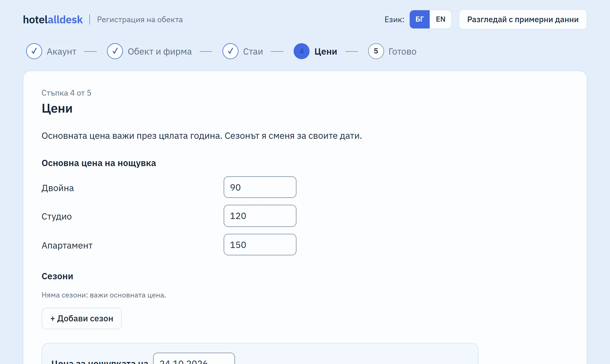Click the Двойна price field

(260, 187)
